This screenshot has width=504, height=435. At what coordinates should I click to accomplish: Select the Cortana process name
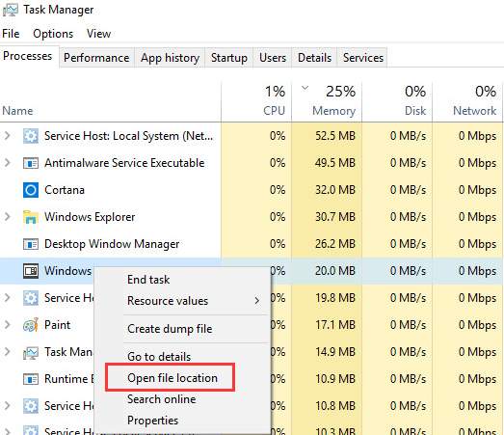click(x=65, y=190)
